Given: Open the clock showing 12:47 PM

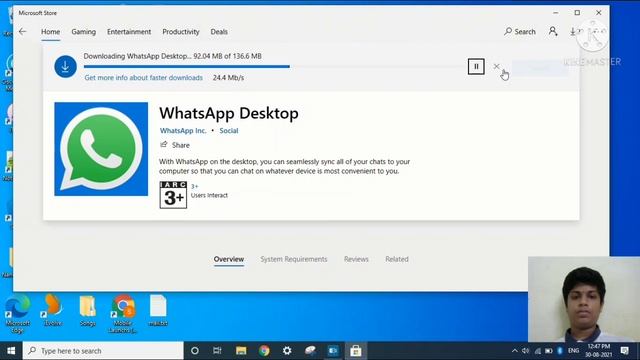Looking at the screenshot, I should pyautogui.click(x=599, y=351).
